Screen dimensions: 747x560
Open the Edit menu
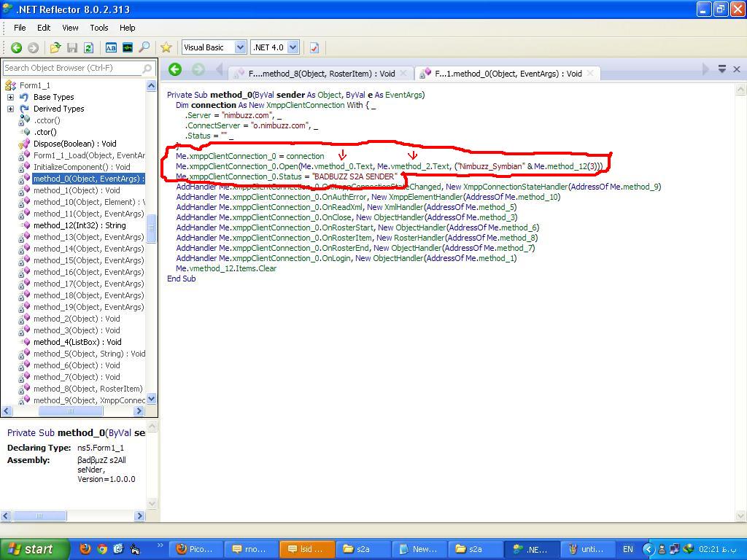pos(44,28)
